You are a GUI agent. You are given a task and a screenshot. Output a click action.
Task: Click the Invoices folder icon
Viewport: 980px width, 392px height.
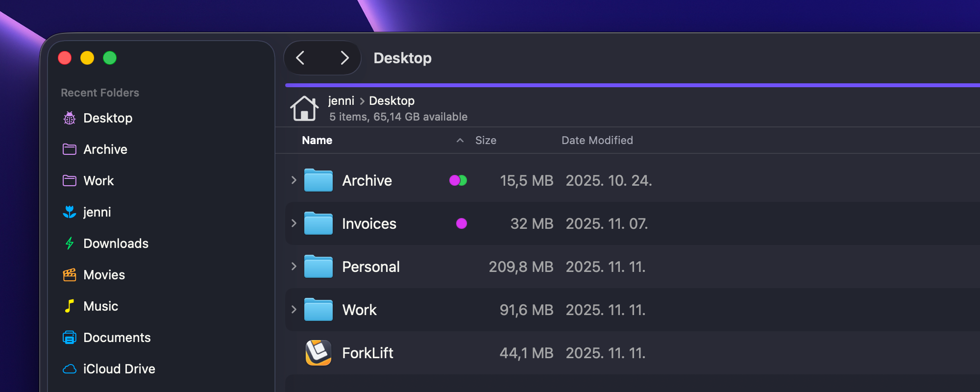tap(318, 223)
